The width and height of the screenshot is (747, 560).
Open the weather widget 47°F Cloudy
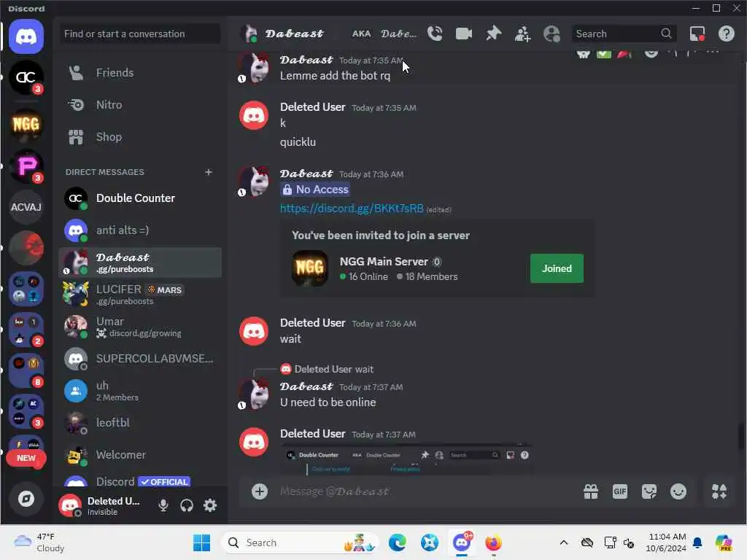39,542
